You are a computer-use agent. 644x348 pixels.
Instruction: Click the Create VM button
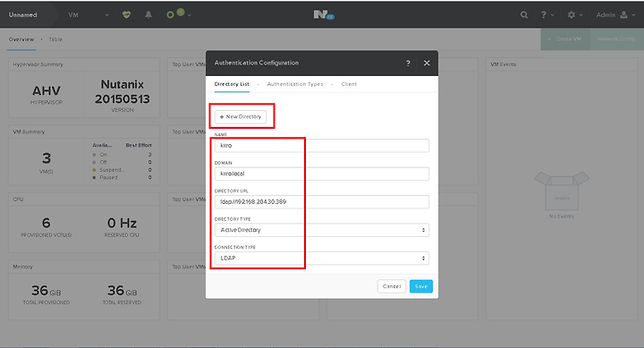[x=565, y=39]
